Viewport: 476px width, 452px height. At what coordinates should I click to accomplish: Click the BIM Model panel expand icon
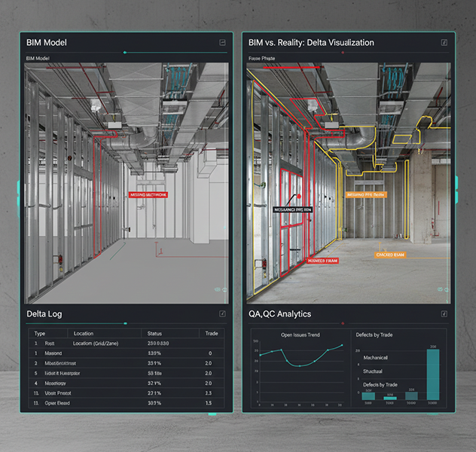pos(222,43)
